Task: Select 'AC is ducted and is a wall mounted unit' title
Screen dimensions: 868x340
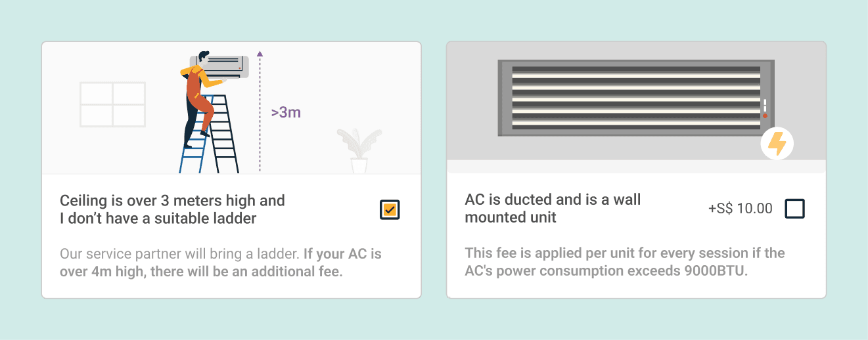Action: 553,208
